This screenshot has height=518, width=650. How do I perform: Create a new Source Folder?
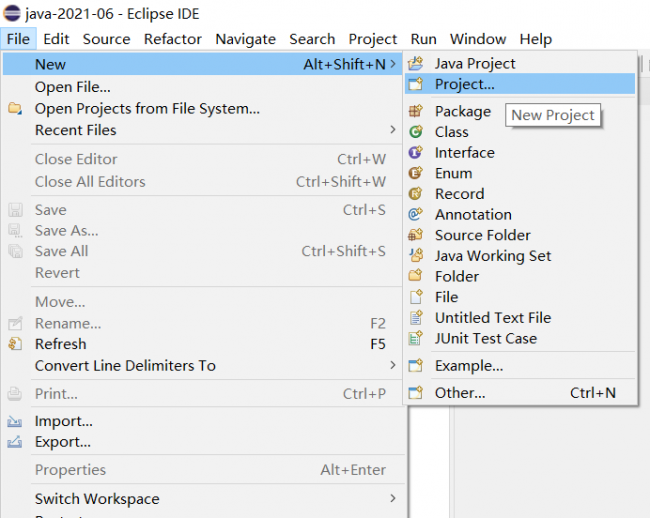(520, 235)
